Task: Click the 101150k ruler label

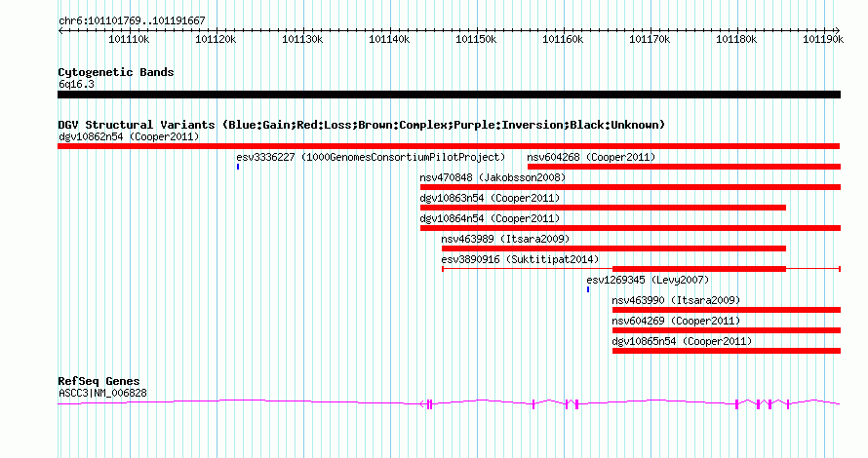Action: point(476,39)
